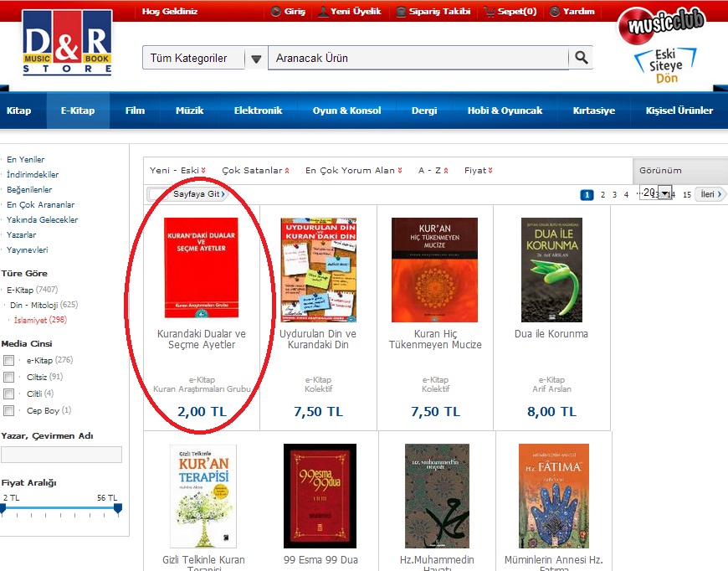Click the İleri next page button
728x571 pixels.
click(710, 194)
